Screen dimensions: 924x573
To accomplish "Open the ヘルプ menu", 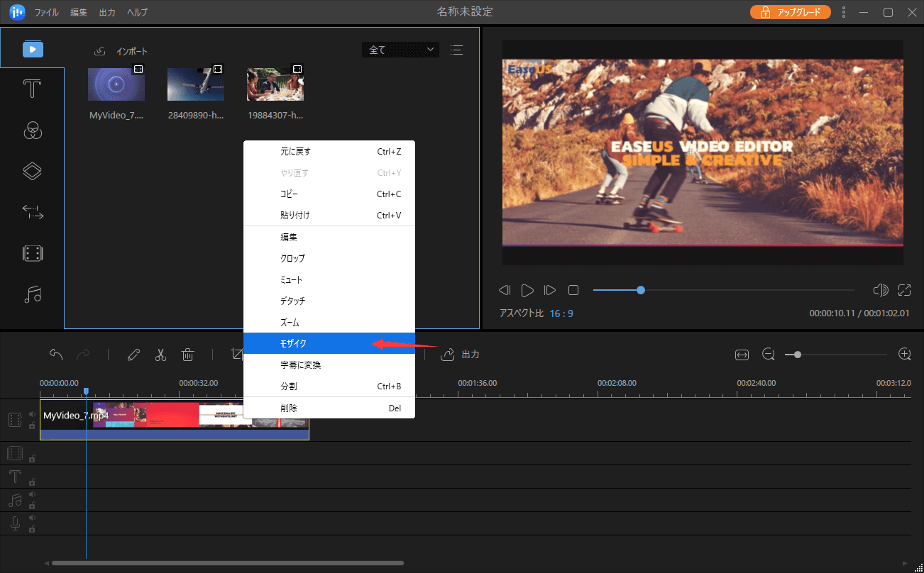I will 138,13.
